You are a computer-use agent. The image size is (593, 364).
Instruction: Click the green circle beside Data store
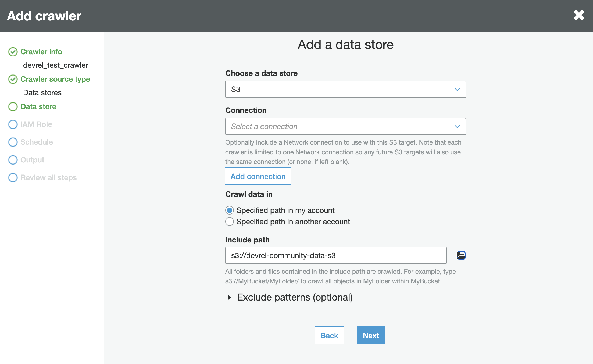(x=13, y=107)
